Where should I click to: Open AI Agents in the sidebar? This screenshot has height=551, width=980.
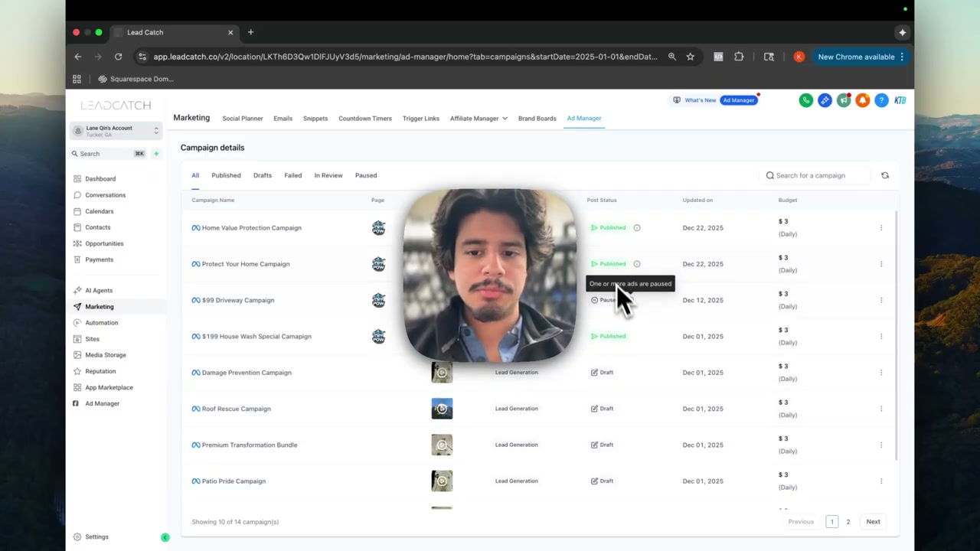(99, 291)
